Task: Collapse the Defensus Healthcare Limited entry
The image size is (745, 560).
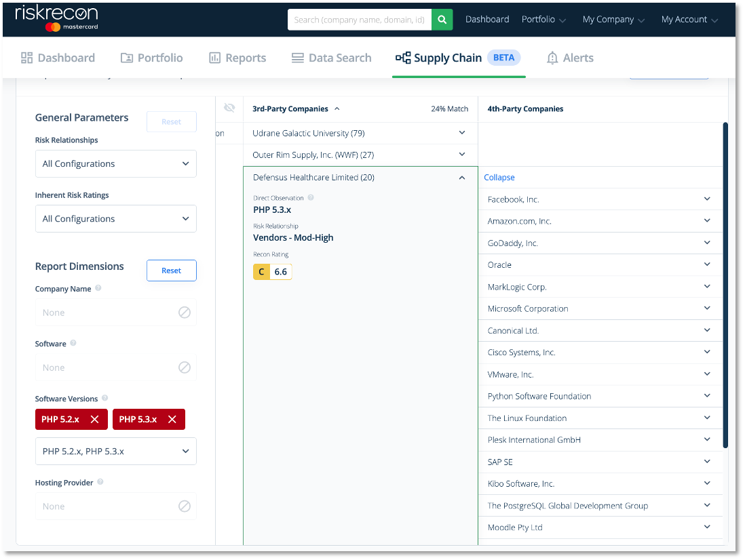Action: click(462, 177)
